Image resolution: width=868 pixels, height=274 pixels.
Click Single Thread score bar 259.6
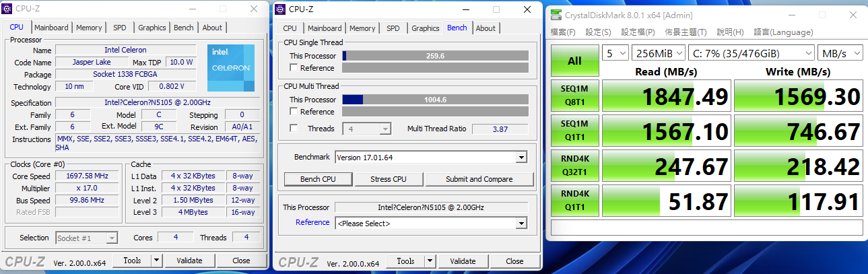(435, 56)
